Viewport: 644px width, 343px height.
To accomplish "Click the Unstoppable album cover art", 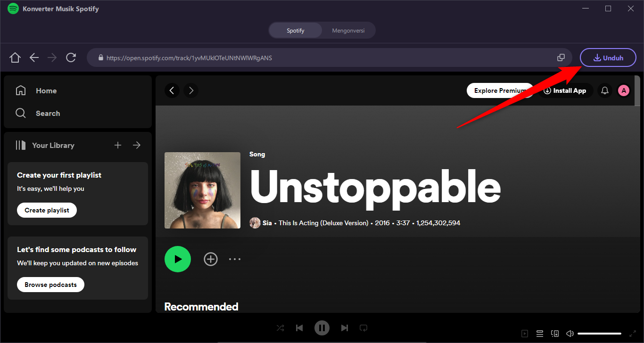I will coord(202,190).
